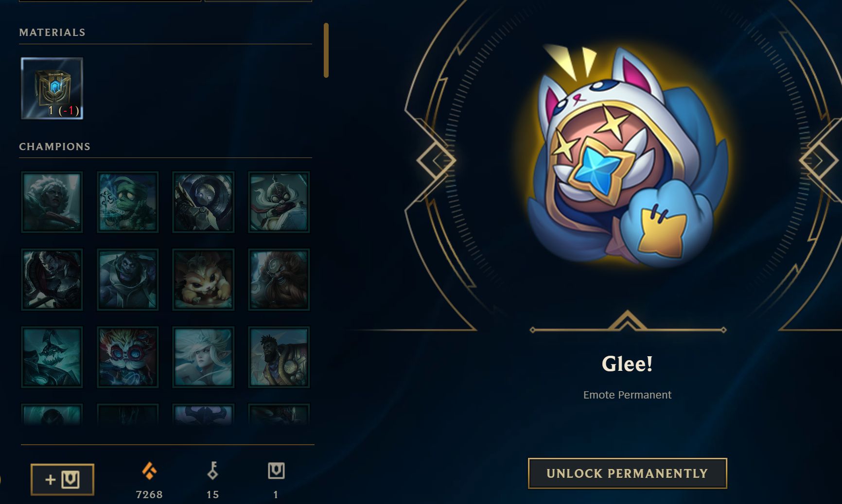
Task: Select the Gragas champion shard
Action: pos(279,279)
